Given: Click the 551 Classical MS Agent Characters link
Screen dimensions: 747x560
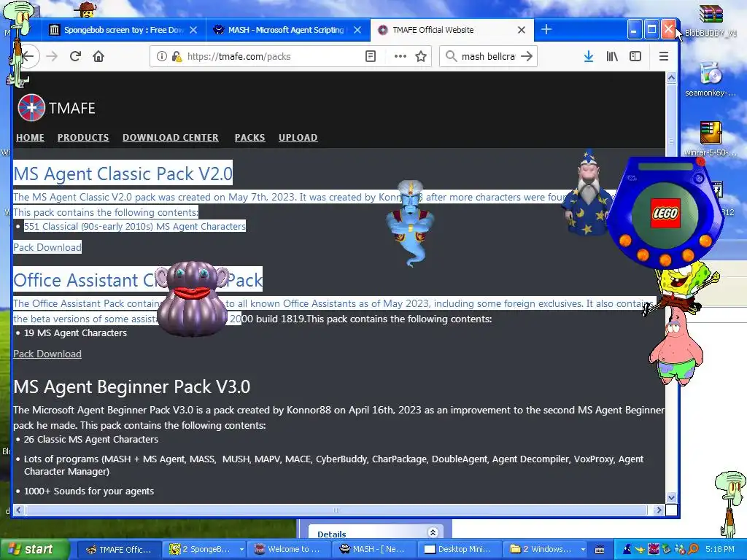Looking at the screenshot, I should (x=135, y=226).
